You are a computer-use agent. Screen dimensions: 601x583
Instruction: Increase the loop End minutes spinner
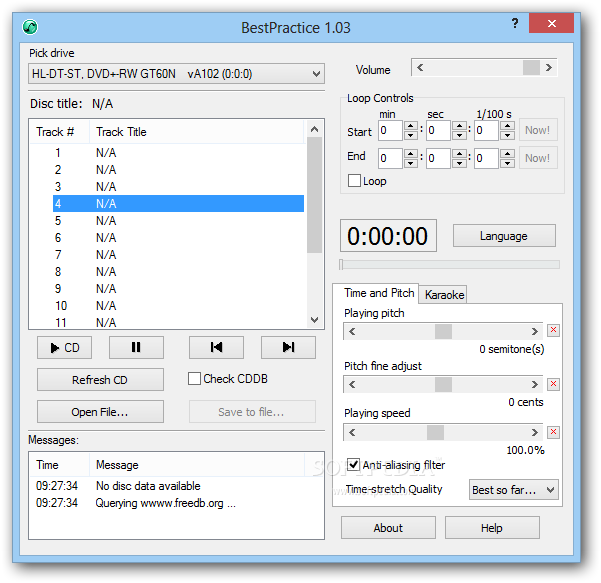tap(411, 154)
